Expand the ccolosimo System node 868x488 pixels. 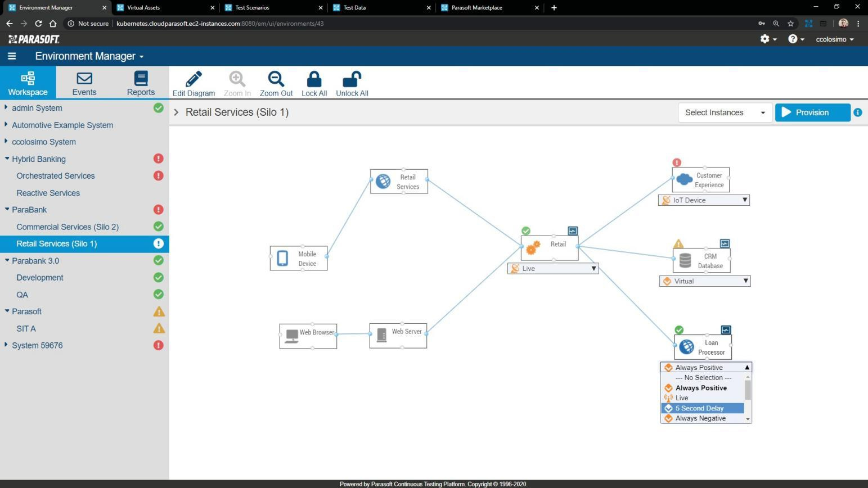pos(6,141)
